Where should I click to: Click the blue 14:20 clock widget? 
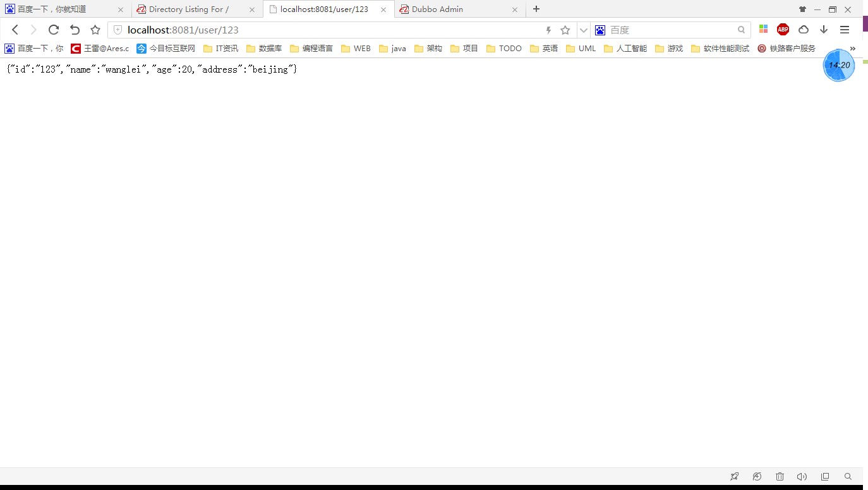[839, 65]
